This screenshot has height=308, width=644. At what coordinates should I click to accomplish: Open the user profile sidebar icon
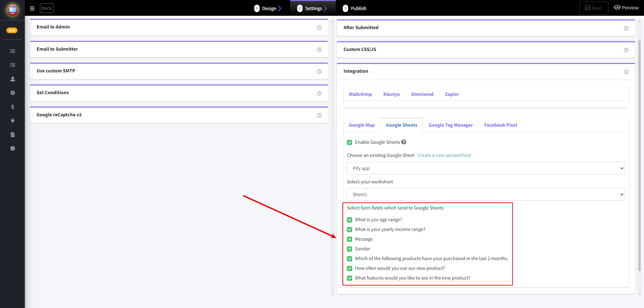click(13, 79)
